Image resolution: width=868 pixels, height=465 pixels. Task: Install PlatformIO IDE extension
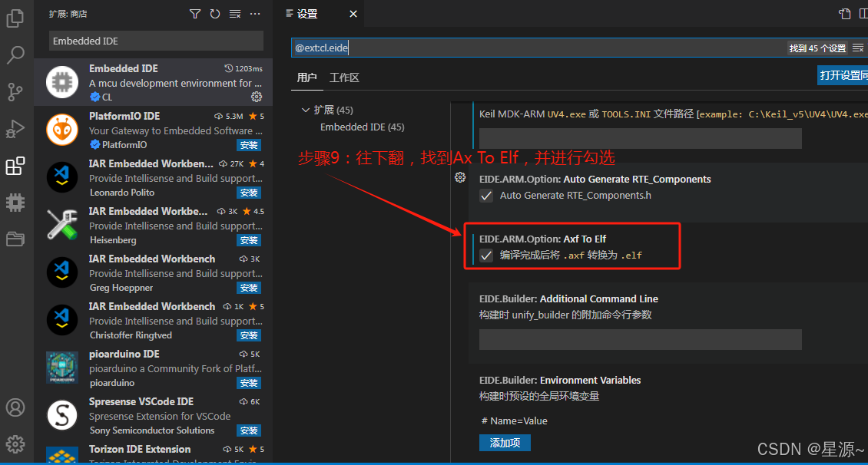coord(249,145)
